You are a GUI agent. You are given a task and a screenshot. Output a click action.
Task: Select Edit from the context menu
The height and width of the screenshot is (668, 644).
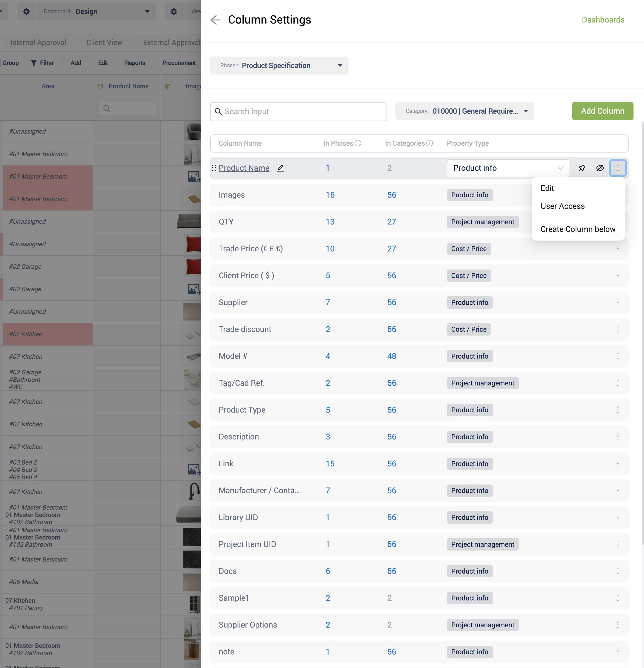point(547,188)
